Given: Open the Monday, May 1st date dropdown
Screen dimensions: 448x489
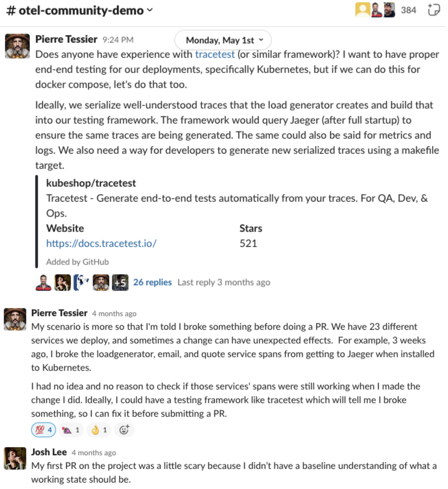Looking at the screenshot, I should click(x=223, y=40).
